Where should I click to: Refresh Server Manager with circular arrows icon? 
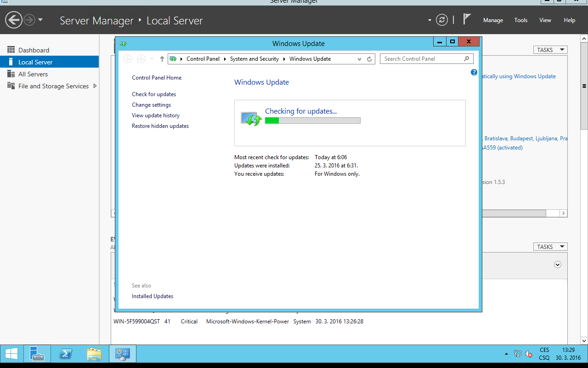point(441,20)
